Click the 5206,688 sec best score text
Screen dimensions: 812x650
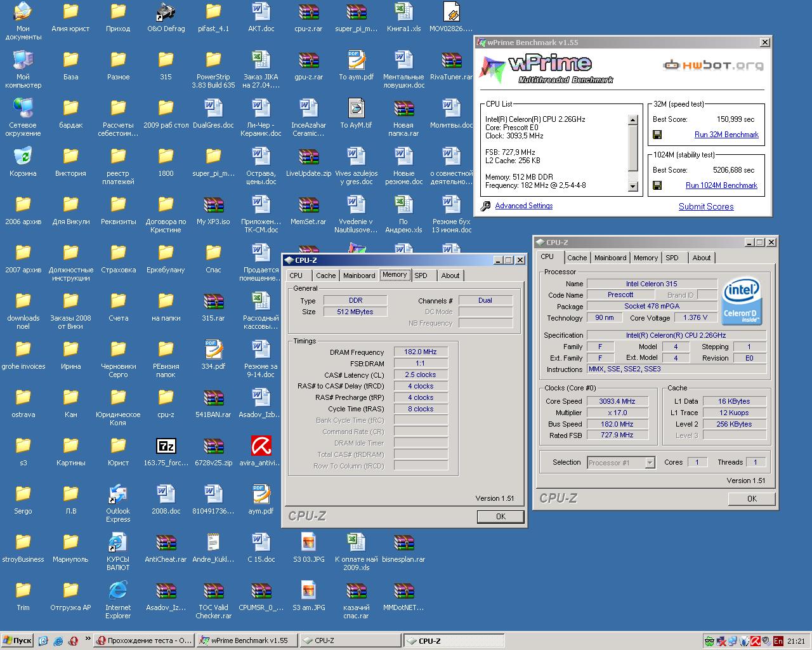[x=734, y=170]
